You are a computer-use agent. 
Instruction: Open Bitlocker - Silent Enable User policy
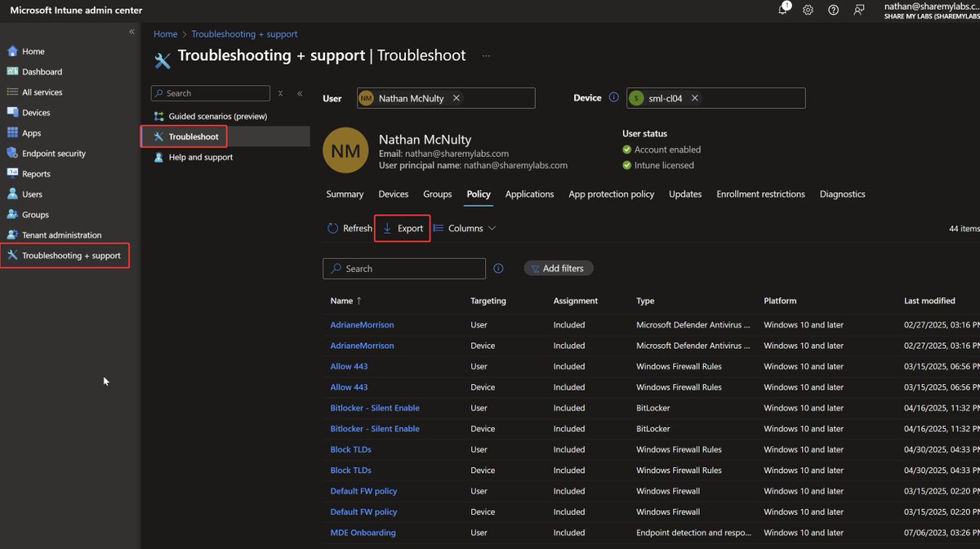(x=375, y=408)
